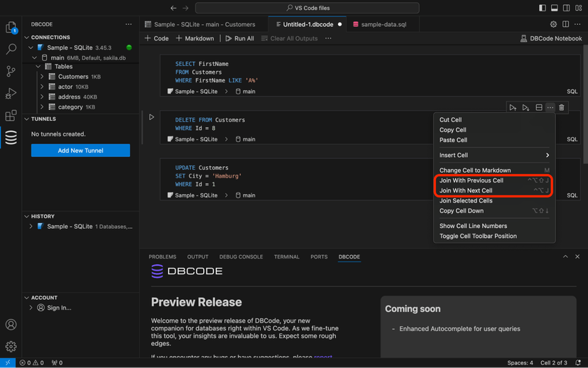Viewport: 588px width, 368px height.
Task: Maximize the bottom panel with chevron
Action: [565, 256]
